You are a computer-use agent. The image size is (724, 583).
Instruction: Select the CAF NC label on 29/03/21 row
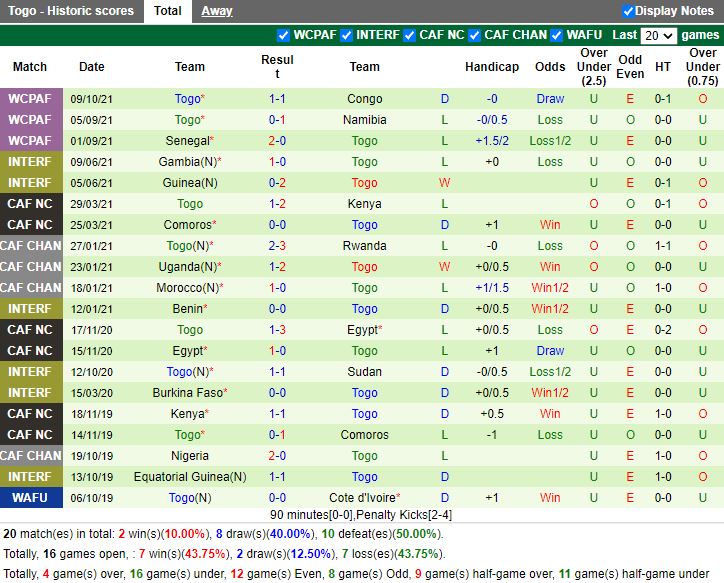(x=31, y=204)
